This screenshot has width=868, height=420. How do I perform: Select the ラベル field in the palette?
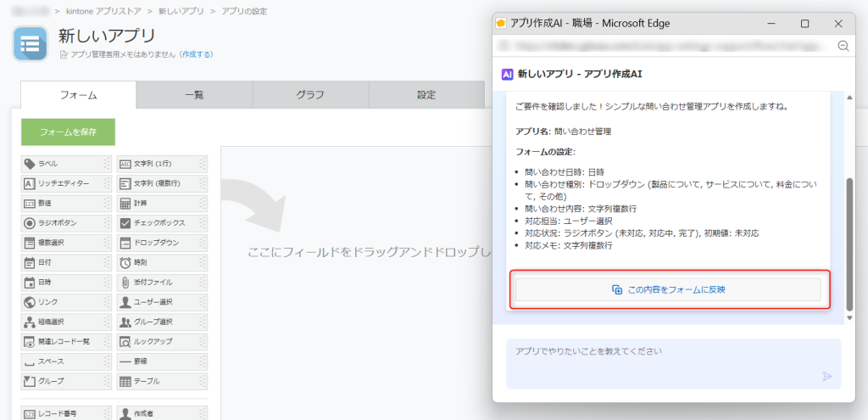(66, 164)
